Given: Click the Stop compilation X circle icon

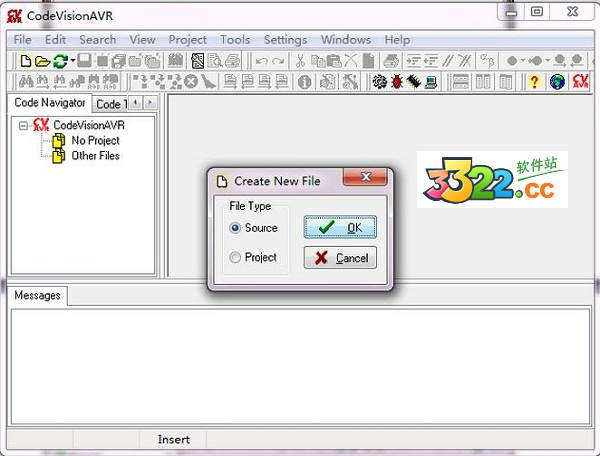Looking at the screenshot, I should coord(191,81).
